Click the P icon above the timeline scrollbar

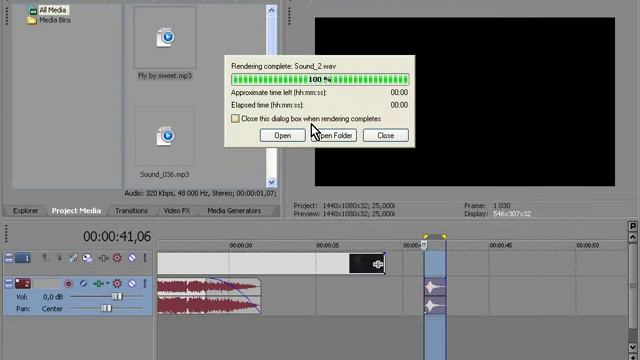tap(633, 226)
